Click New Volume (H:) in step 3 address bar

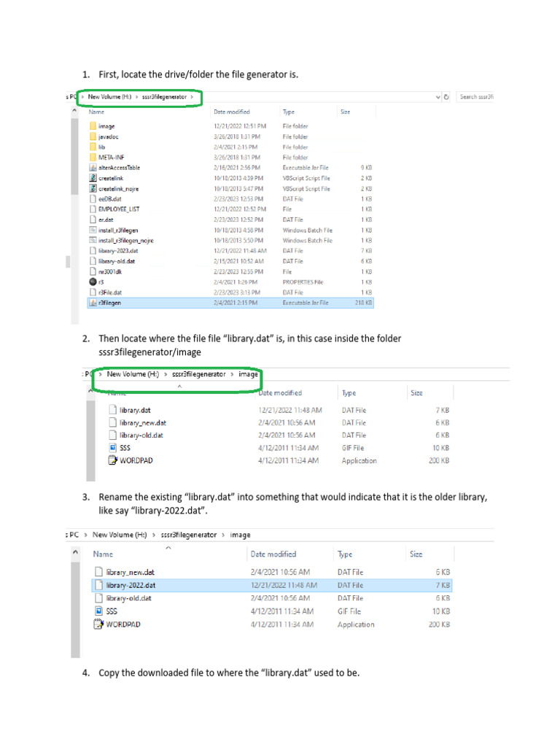tap(120, 535)
